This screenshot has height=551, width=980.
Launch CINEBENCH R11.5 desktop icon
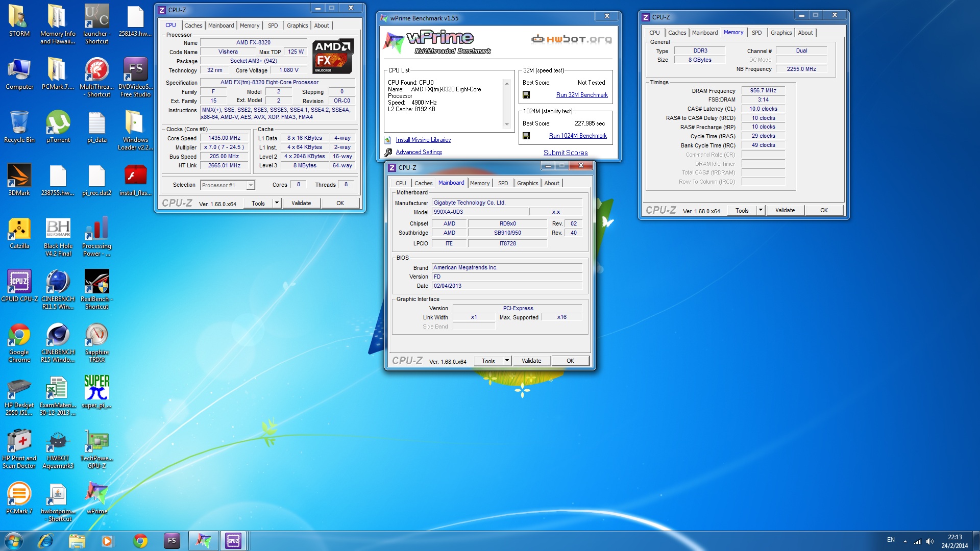(x=58, y=289)
